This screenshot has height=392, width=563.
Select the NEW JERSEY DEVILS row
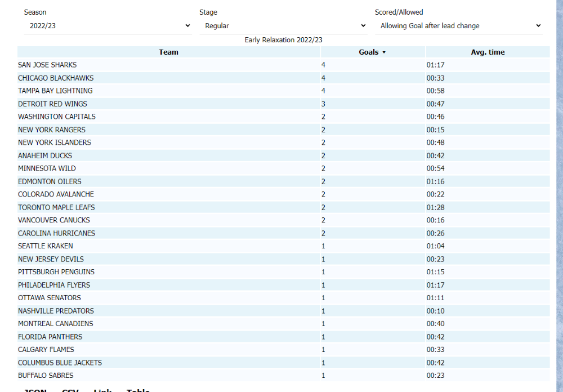coord(283,259)
